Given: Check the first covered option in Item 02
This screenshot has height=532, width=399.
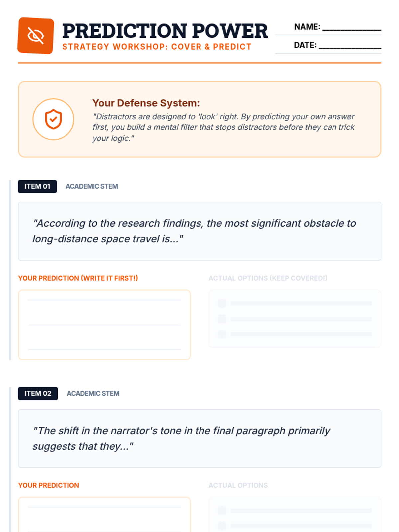Looking at the screenshot, I should [x=222, y=510].
